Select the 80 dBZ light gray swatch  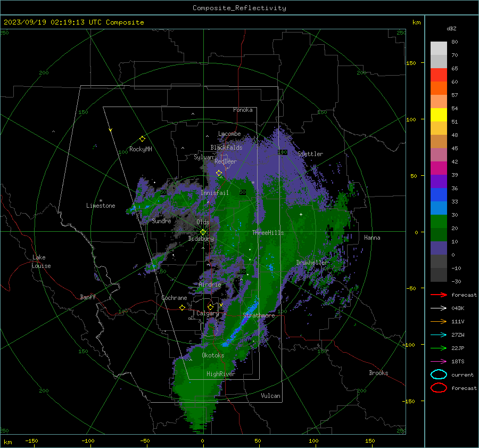[439, 48]
